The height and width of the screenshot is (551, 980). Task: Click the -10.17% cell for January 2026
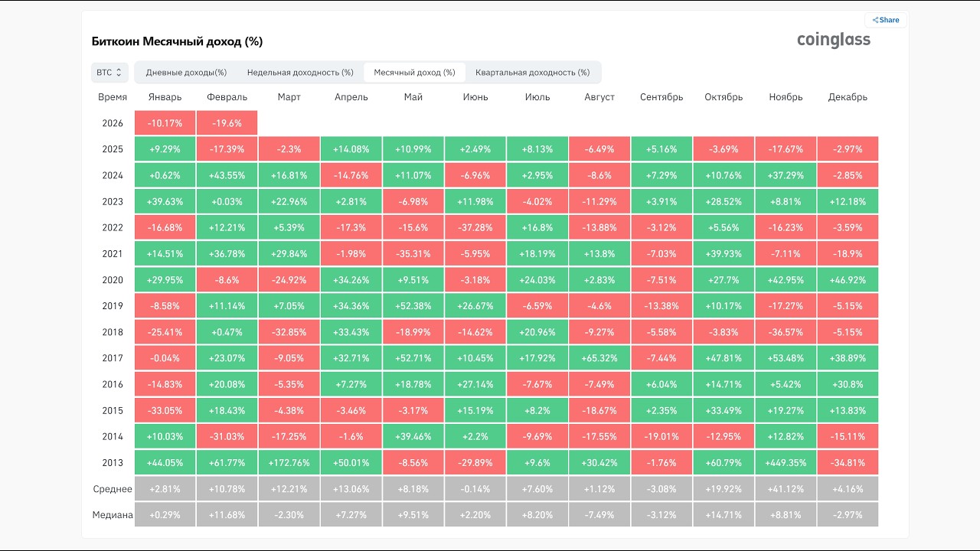coord(165,123)
